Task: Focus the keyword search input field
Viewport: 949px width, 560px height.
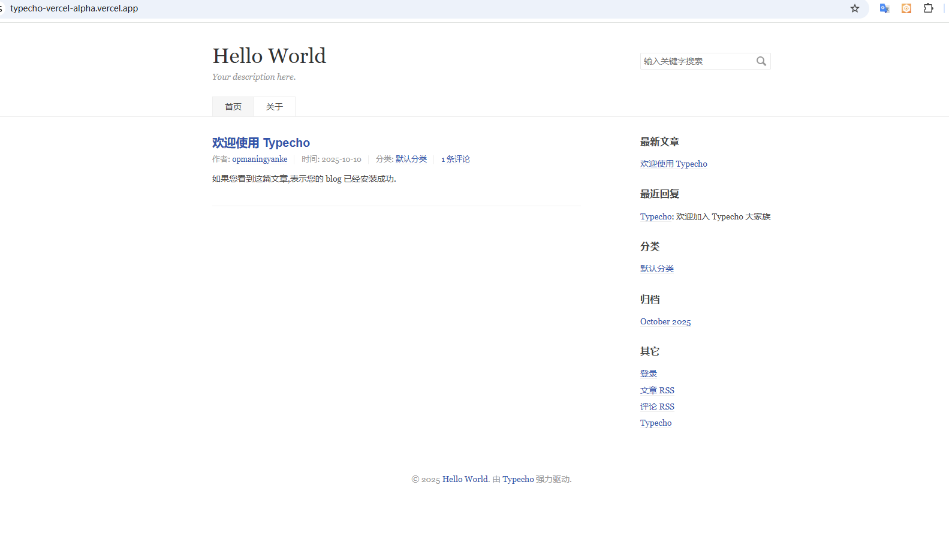Action: tap(697, 61)
